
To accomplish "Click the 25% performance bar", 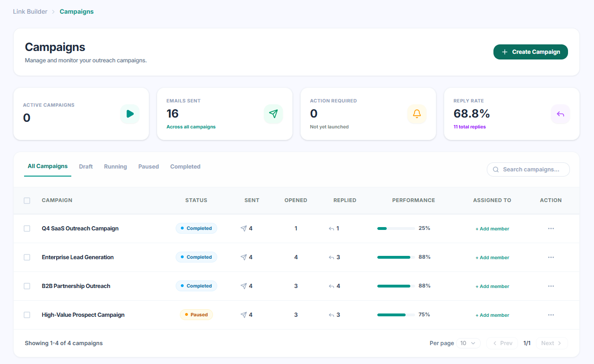I will [x=396, y=229].
